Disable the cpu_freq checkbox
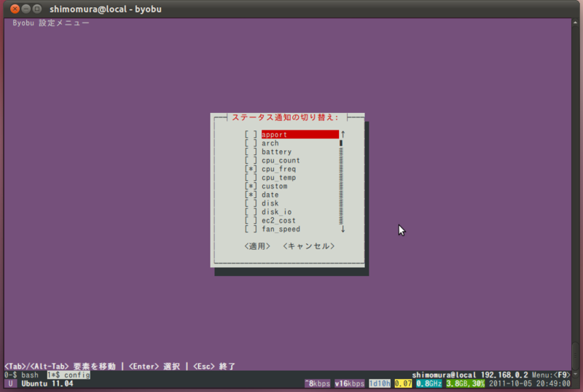Image resolution: width=583 pixels, height=392 pixels. pyautogui.click(x=251, y=168)
